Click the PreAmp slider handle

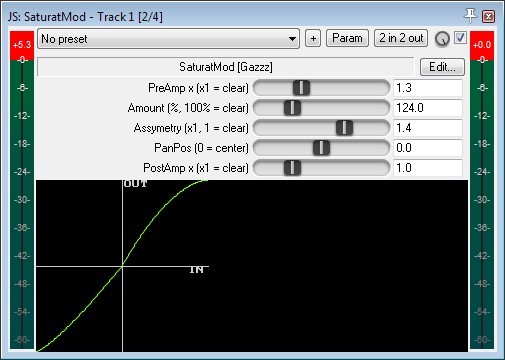tap(301, 88)
